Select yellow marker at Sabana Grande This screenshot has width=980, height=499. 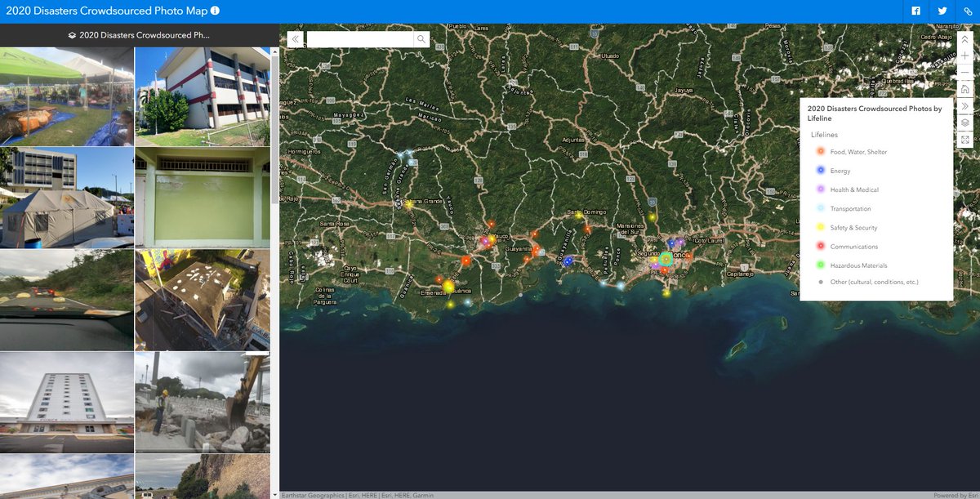408,205
